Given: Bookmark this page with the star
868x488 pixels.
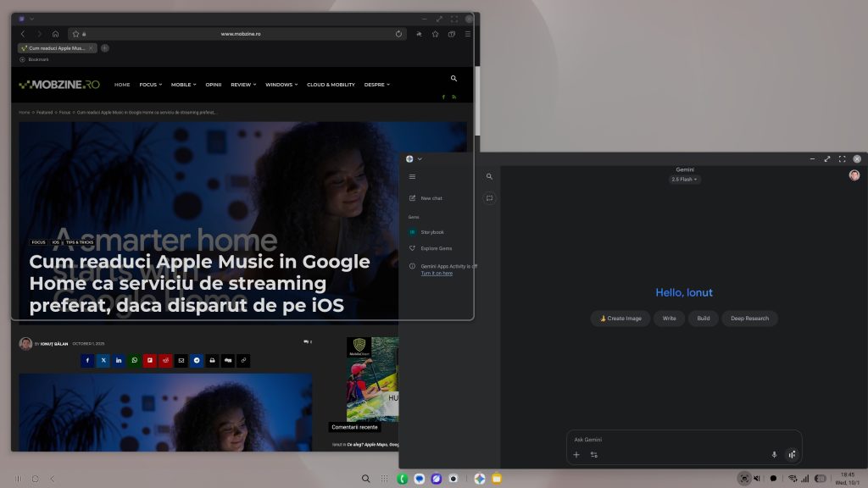Looking at the screenshot, I should pos(75,34).
